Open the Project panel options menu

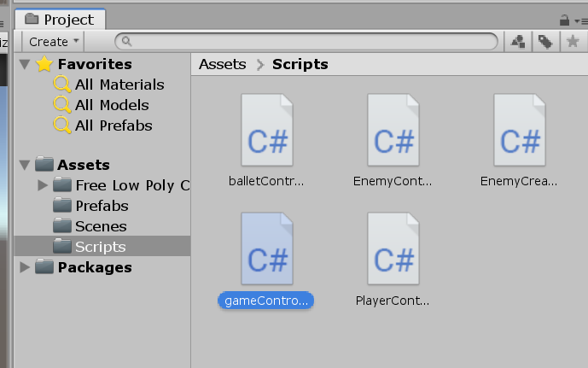coord(580,20)
